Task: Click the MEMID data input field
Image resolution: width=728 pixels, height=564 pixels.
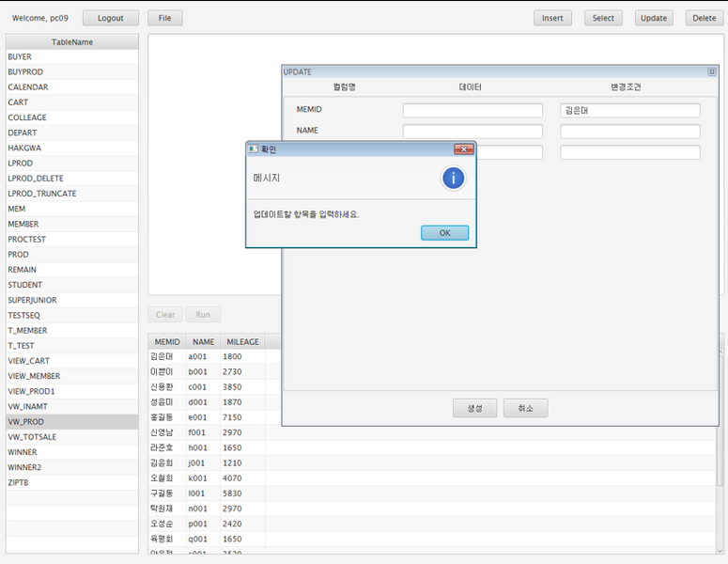Action: [x=472, y=110]
